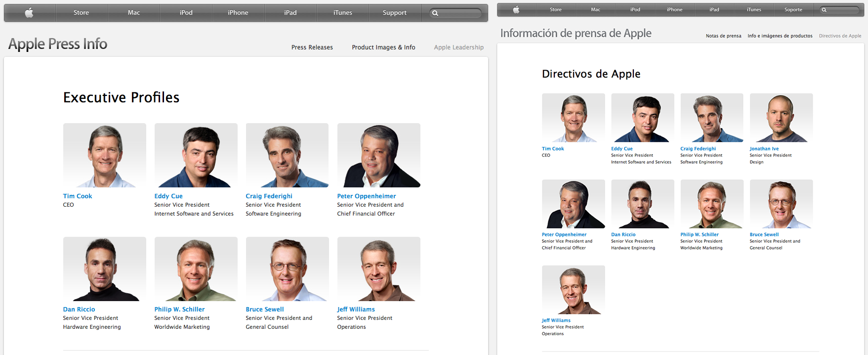Click Jonathan Ive photo on Spanish page
868x355 pixels.
click(781, 118)
